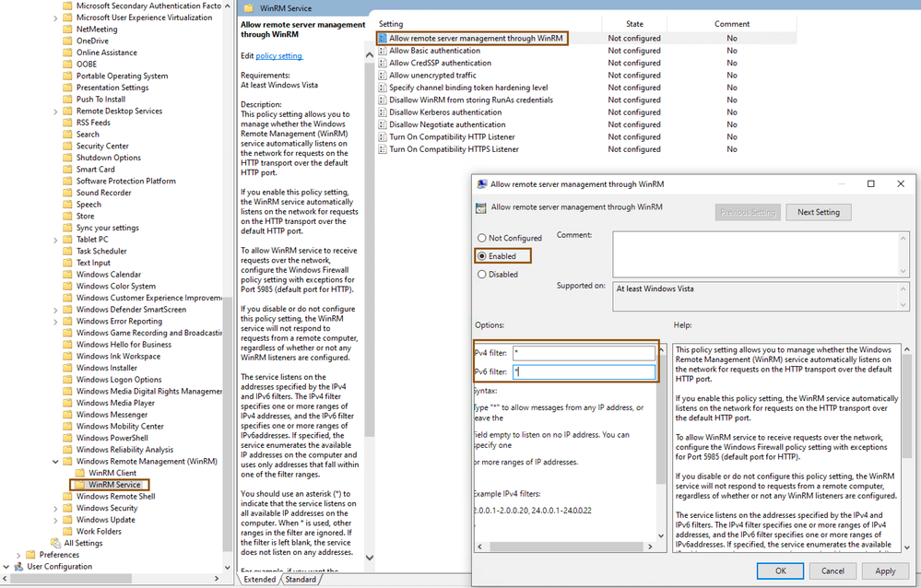Click in the IPv4 filter field
Screen dimensions: 921x588
[584, 353]
